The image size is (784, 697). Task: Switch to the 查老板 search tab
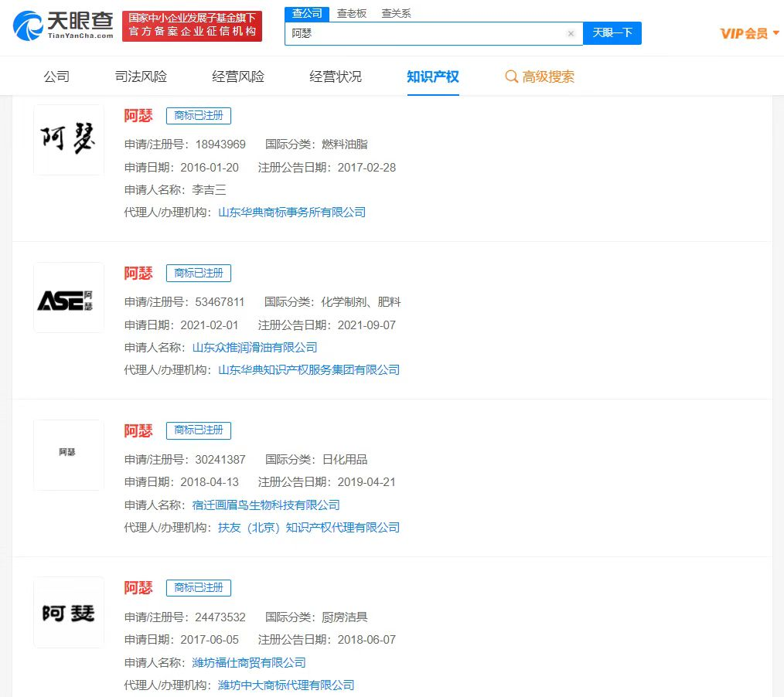point(352,13)
